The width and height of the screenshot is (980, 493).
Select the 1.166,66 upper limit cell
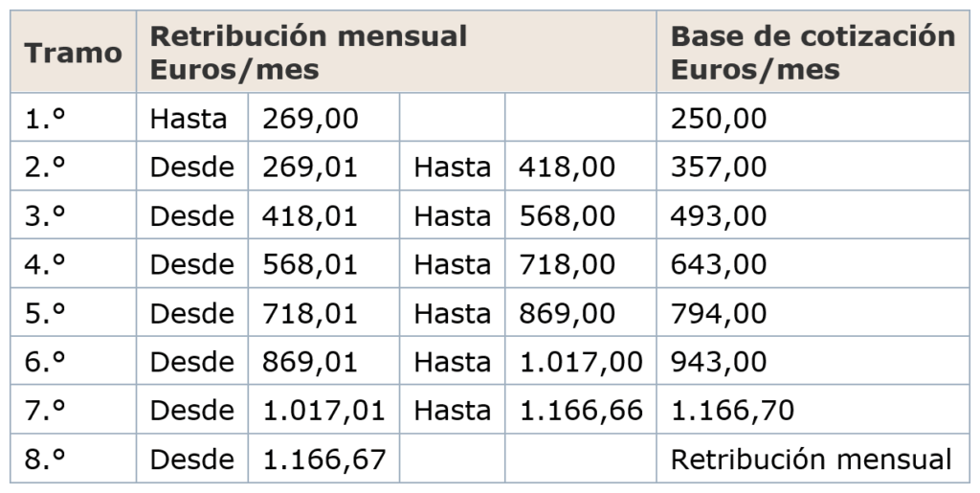tap(581, 411)
